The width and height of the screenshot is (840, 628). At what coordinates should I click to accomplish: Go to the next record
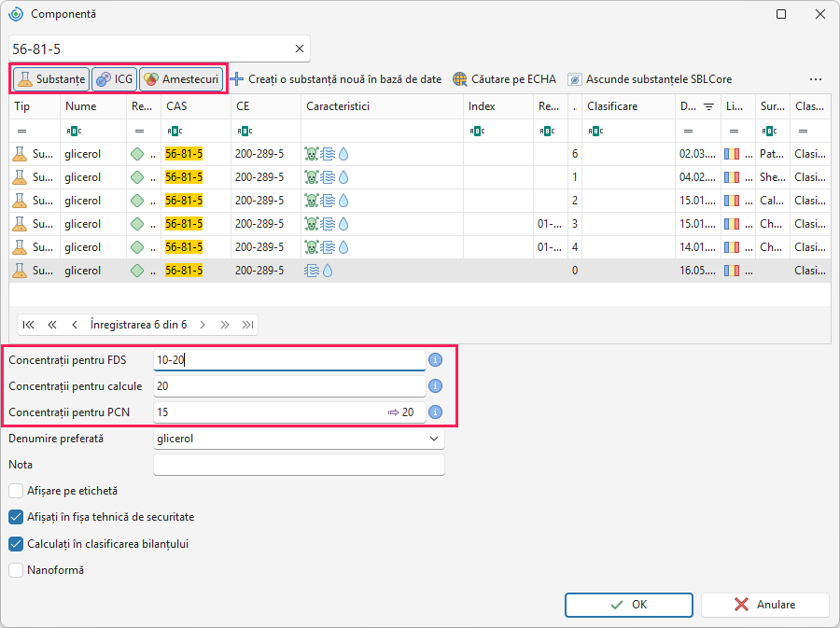203,325
